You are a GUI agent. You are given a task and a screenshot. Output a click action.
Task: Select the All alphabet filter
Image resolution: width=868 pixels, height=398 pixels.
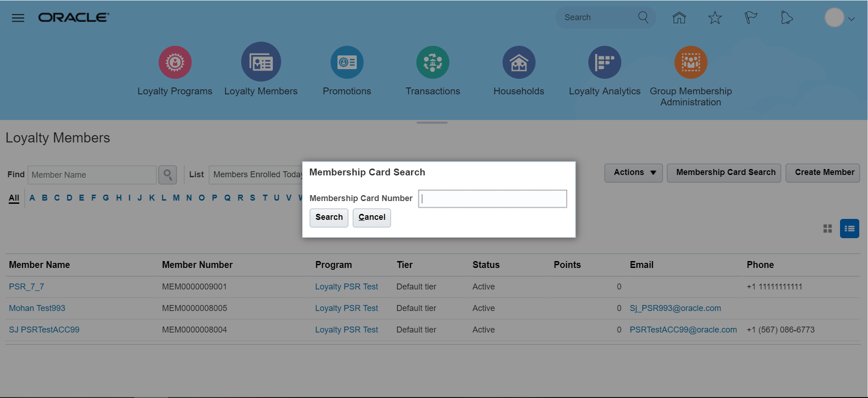[x=14, y=198]
